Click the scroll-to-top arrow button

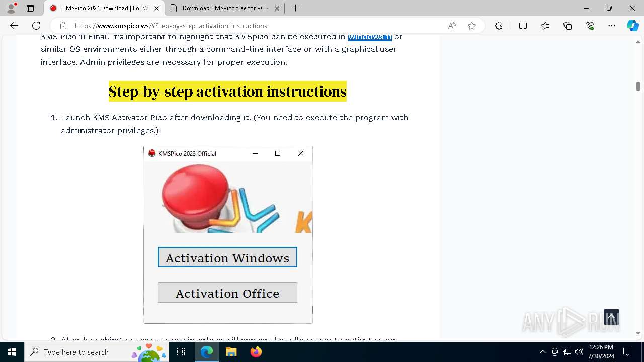[611, 317]
